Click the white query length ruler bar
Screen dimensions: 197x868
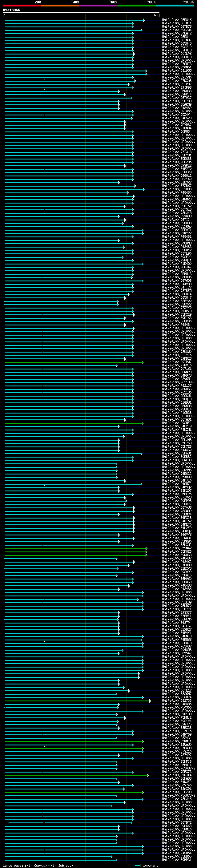pyautogui.click(x=81, y=13)
